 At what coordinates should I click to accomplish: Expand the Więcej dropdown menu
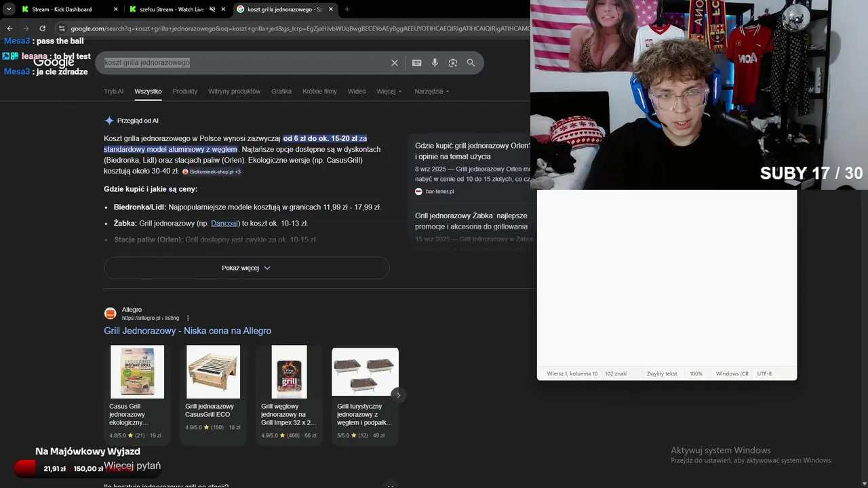coord(389,91)
